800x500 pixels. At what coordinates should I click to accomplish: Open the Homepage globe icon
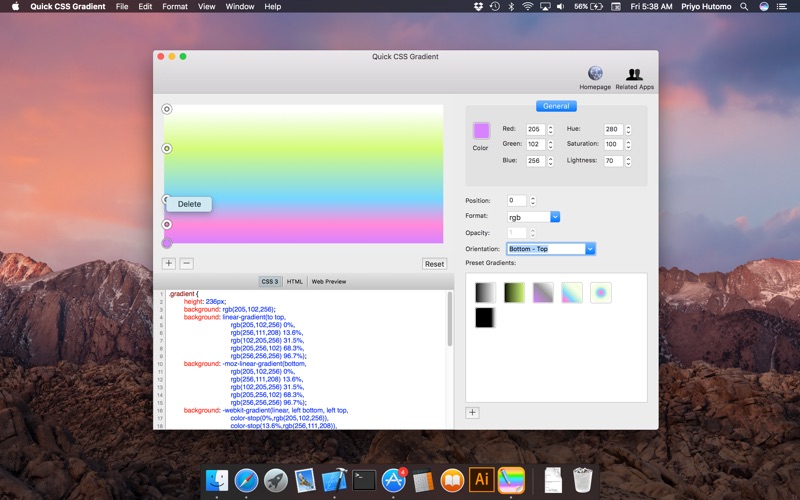click(x=595, y=73)
